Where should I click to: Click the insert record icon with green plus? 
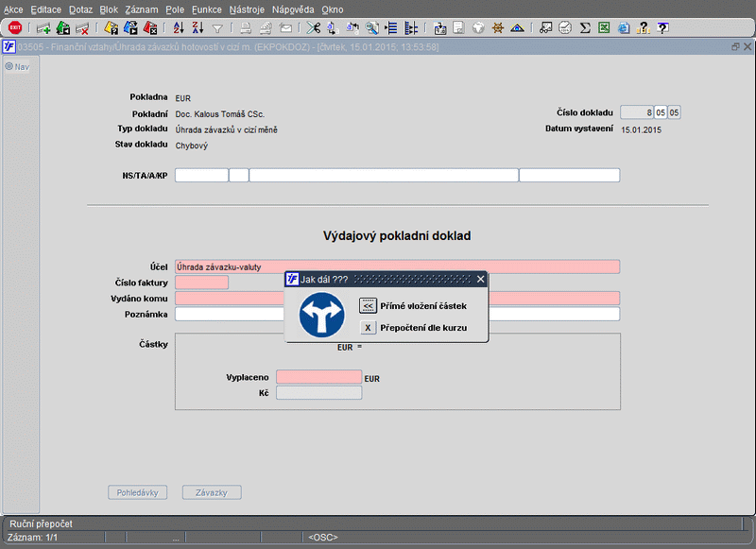click(x=43, y=28)
